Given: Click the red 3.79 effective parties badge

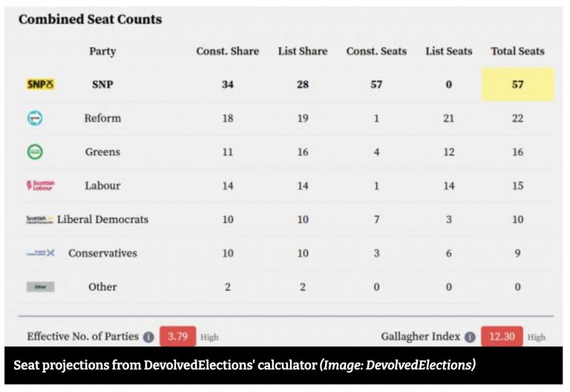Looking at the screenshot, I should point(177,337).
